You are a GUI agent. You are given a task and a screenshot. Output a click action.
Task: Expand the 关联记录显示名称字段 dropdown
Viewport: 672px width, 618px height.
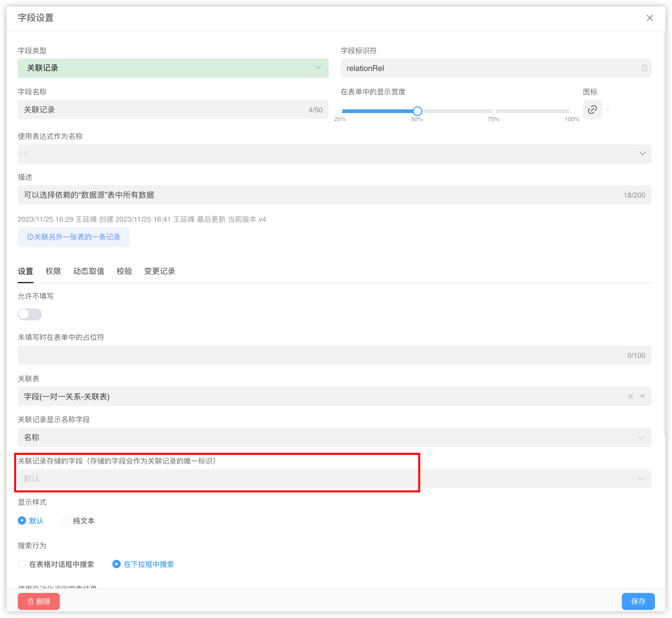click(641, 437)
